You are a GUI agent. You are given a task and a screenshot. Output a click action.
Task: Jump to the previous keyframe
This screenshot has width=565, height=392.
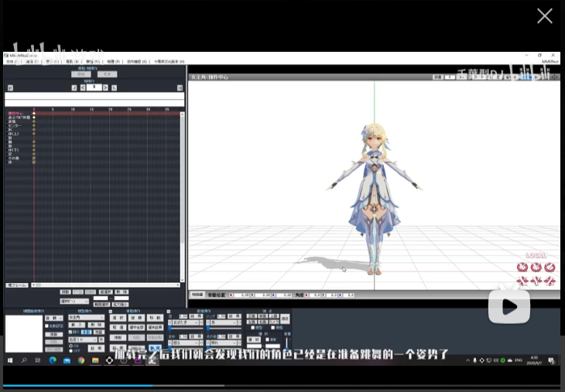tap(74, 88)
